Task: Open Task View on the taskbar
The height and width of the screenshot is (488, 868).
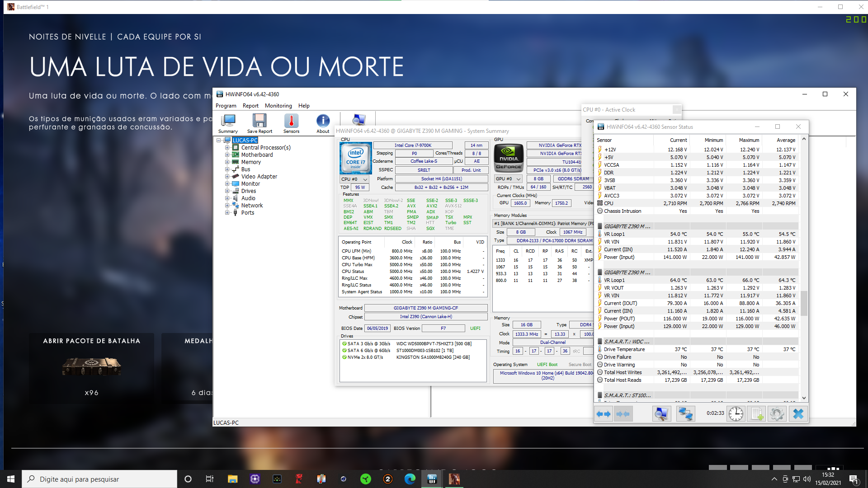Action: point(209,479)
